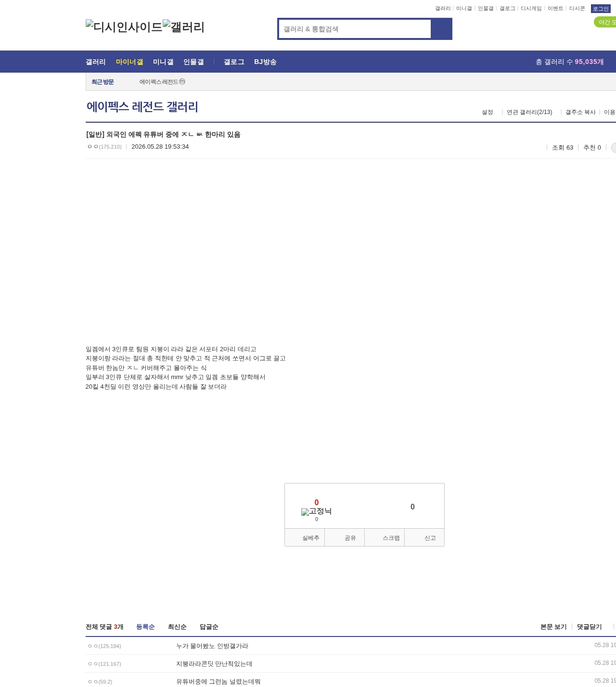Screen dimensions: 616x687
Task: Expand 연관 갤러리(2/13)
Action: pyautogui.click(x=529, y=112)
